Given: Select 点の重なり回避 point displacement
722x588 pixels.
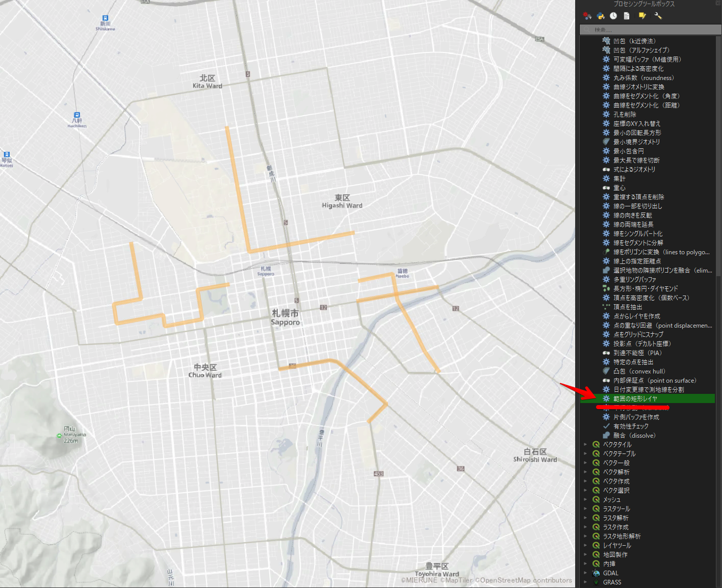Looking at the screenshot, I should point(663,325).
